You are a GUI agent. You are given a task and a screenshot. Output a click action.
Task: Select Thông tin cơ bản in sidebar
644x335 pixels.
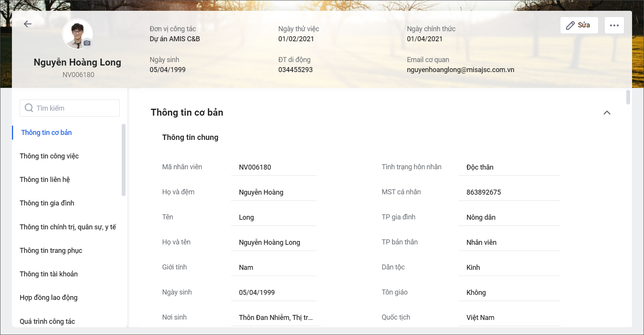(46, 133)
